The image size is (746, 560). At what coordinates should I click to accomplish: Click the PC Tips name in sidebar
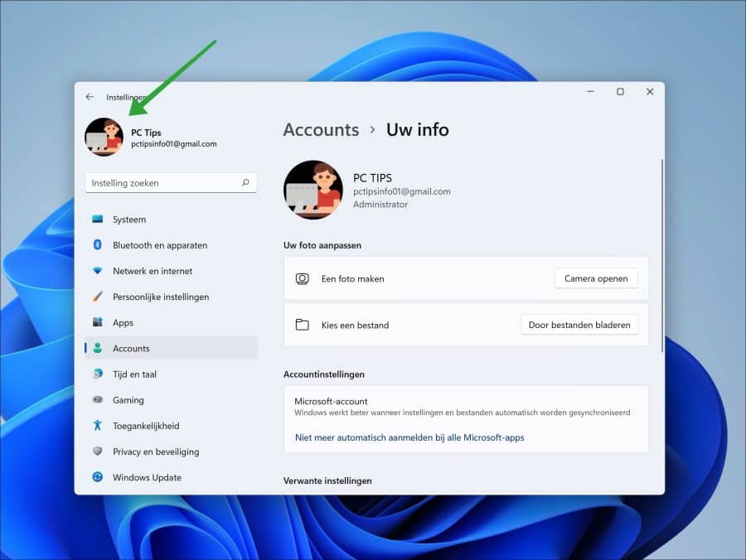(146, 133)
